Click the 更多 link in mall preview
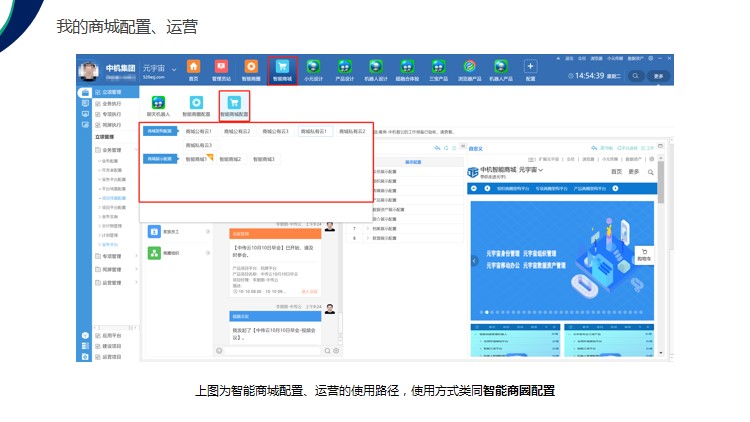The height and width of the screenshot is (422, 750). (x=634, y=172)
